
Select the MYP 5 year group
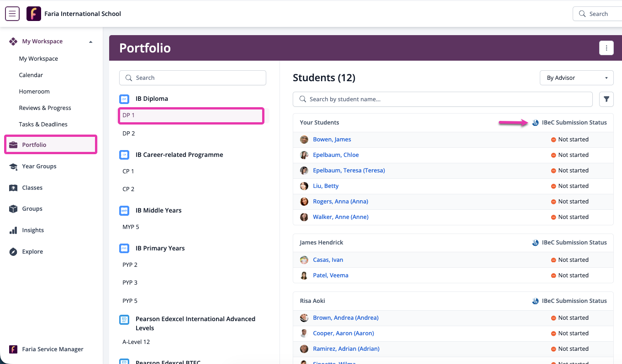point(131,227)
